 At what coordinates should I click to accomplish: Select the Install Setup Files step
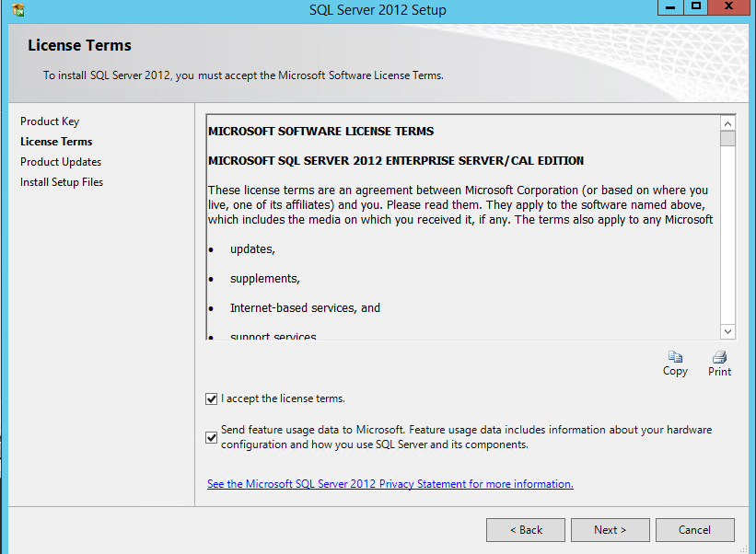click(x=62, y=182)
